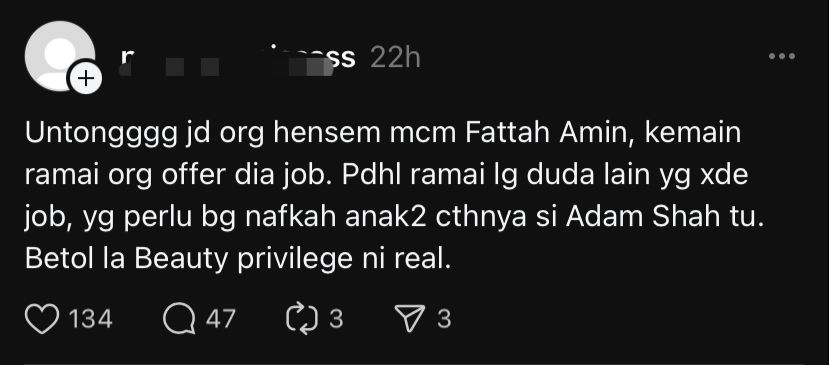
Task: Click the repost count of 3
Action: (x=336, y=319)
